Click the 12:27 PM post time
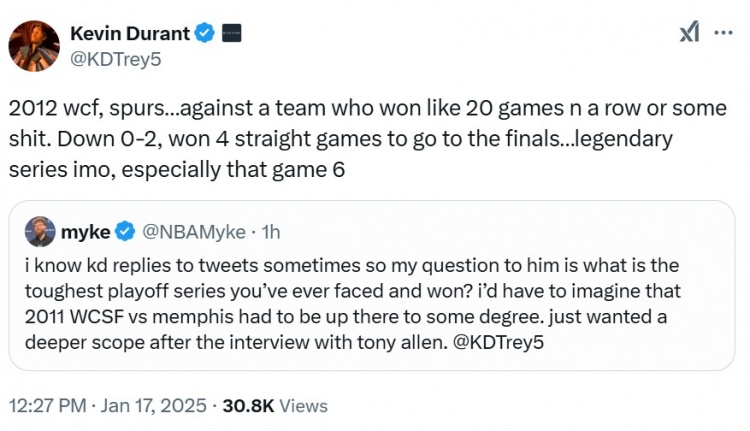This screenshot has width=750, height=431. point(46,406)
